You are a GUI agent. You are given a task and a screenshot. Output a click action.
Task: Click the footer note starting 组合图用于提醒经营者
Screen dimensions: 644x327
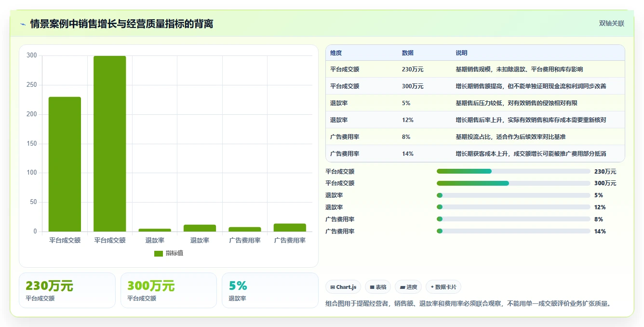click(469, 304)
